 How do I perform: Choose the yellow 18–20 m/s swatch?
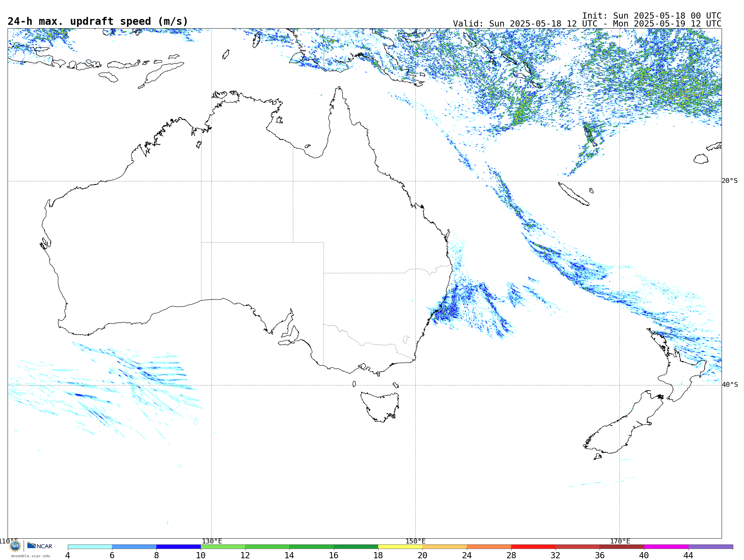[x=400, y=547]
